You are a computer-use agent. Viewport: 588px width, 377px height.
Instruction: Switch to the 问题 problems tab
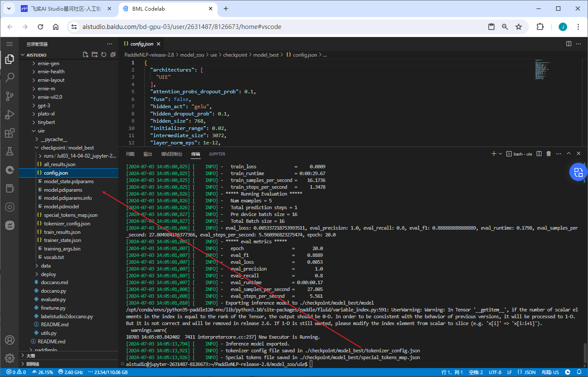coord(130,154)
